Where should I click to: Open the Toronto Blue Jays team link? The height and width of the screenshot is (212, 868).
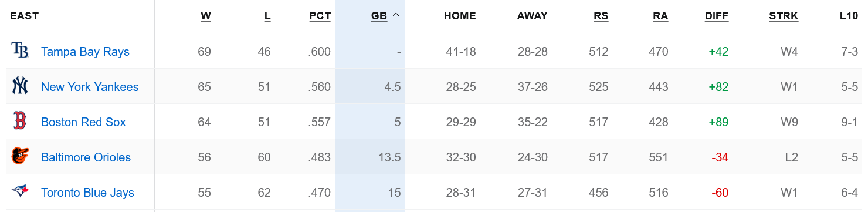87,193
